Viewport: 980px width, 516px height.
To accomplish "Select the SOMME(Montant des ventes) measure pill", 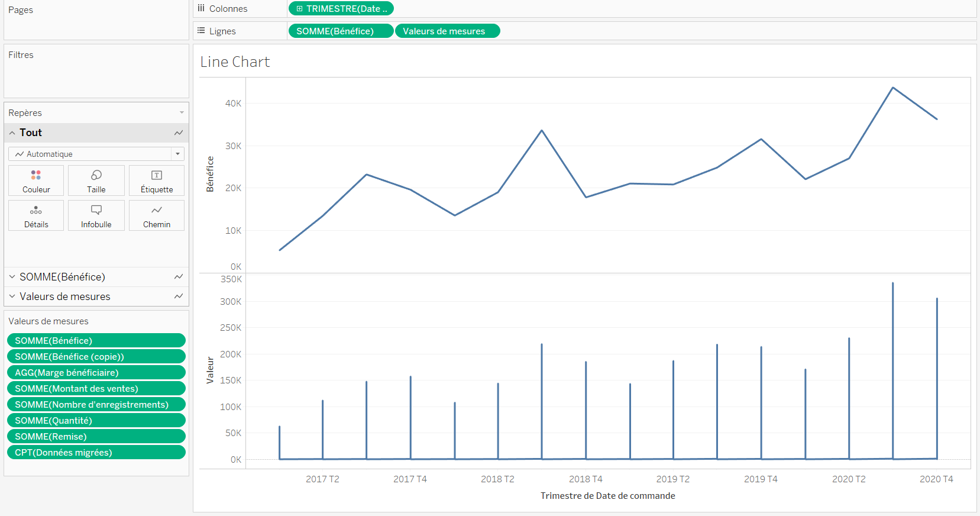I will coord(96,388).
